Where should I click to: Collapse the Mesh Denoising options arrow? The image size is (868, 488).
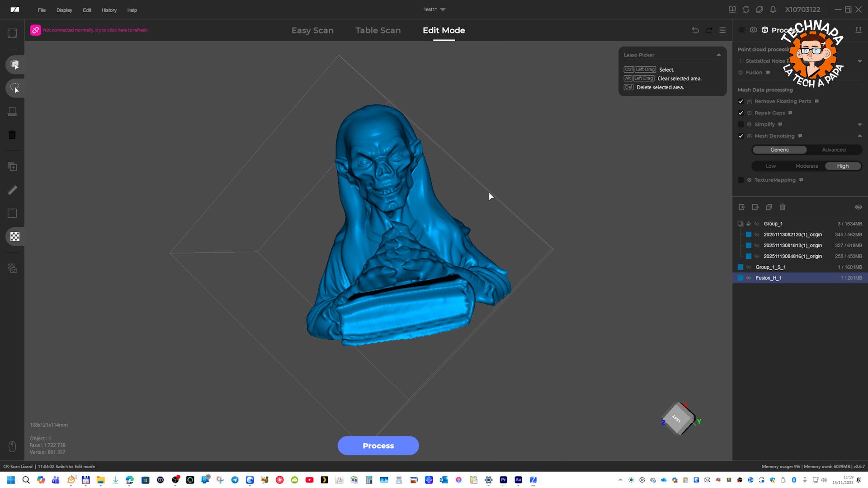pos(859,136)
